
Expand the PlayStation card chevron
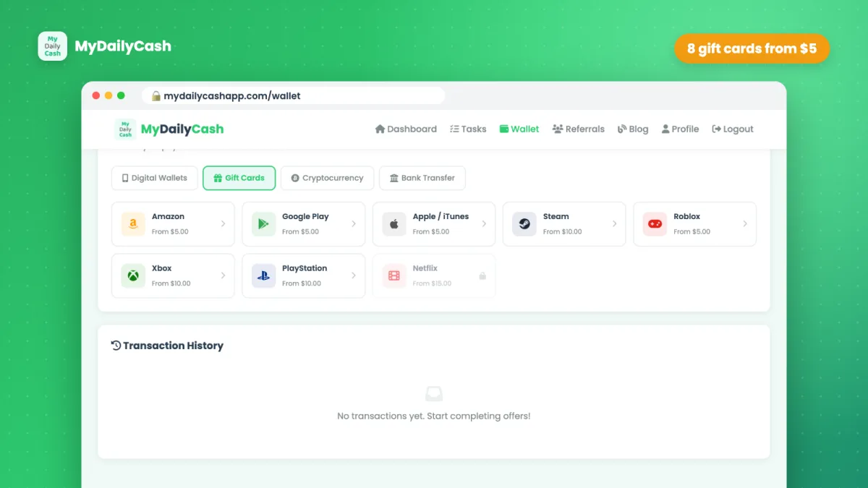(354, 275)
